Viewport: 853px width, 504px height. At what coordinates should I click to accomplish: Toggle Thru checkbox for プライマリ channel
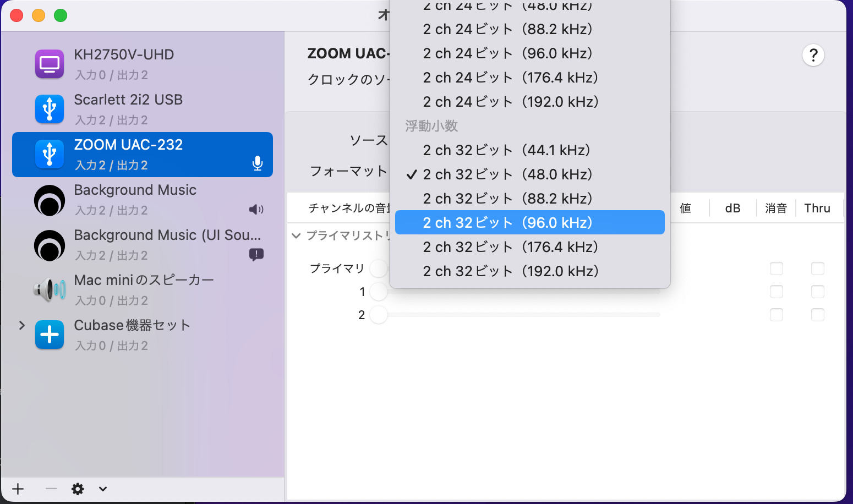click(818, 269)
